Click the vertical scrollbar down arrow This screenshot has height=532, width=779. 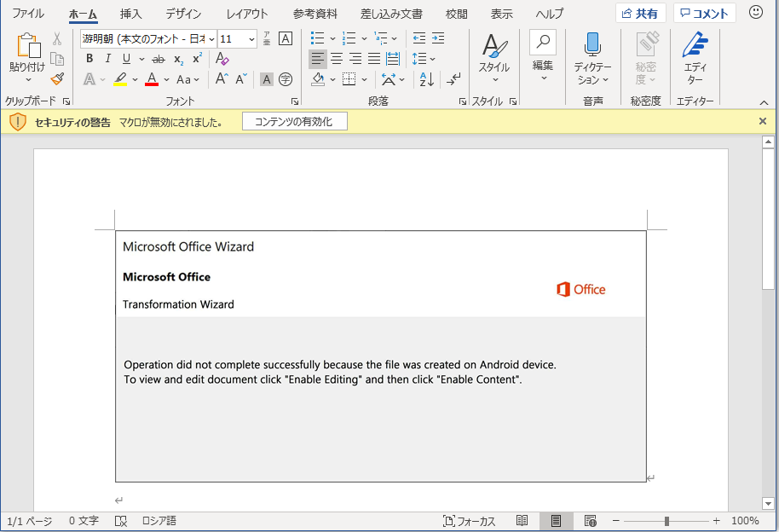[x=768, y=503]
